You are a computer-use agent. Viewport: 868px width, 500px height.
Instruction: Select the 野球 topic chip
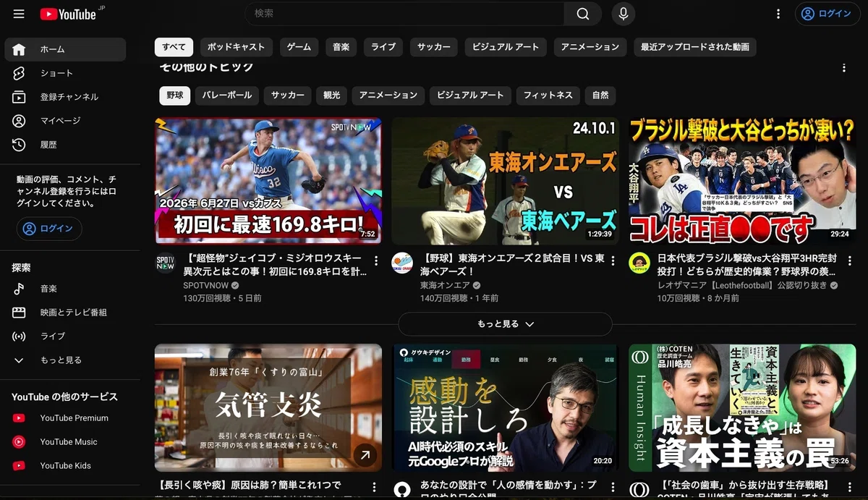tap(175, 96)
